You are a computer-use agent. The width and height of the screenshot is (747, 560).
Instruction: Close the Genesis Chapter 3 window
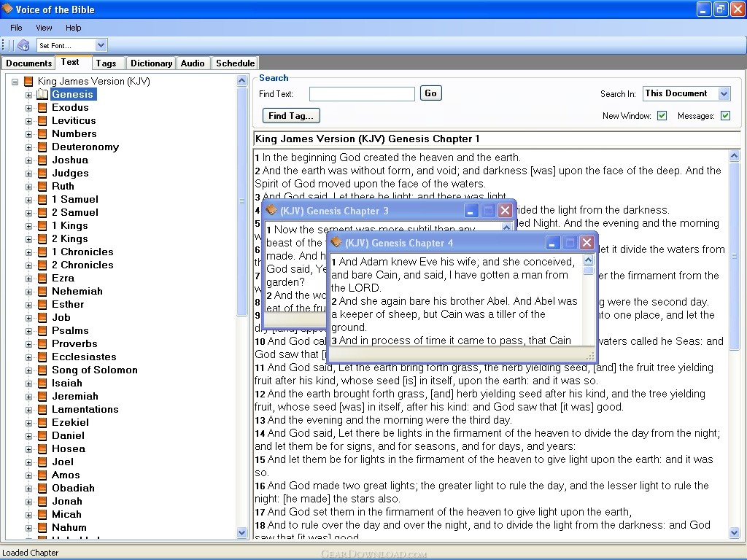tap(505, 211)
